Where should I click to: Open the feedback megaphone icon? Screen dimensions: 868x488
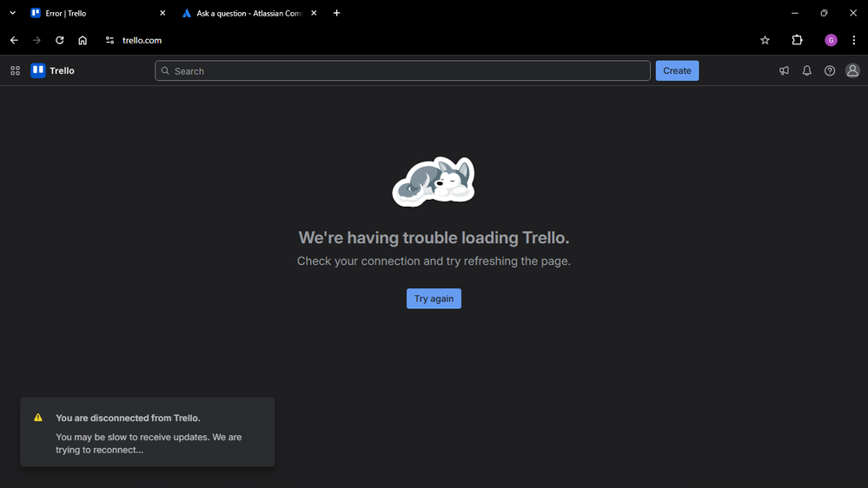coord(784,71)
